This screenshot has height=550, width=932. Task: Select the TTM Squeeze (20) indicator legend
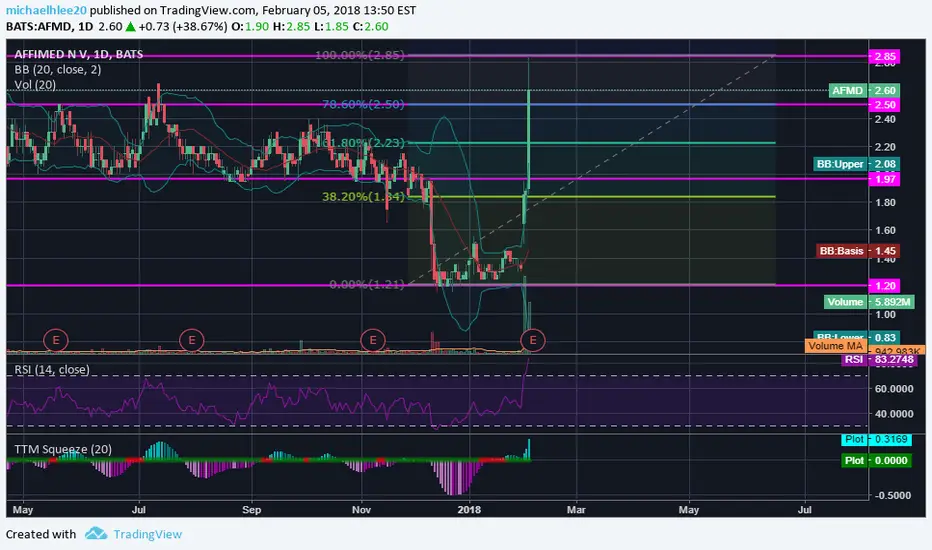63,449
